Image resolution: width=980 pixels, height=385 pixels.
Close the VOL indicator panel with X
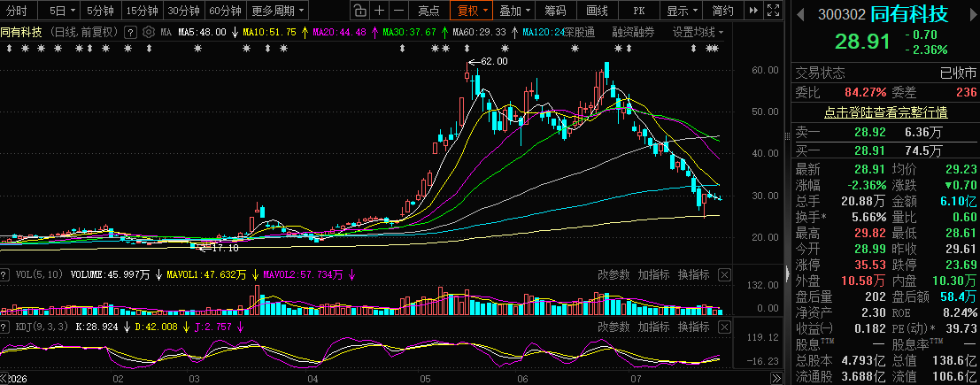(724, 274)
